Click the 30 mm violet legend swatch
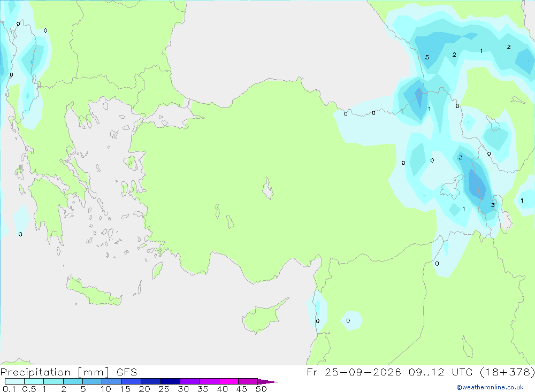The image size is (535, 392). coord(189,381)
